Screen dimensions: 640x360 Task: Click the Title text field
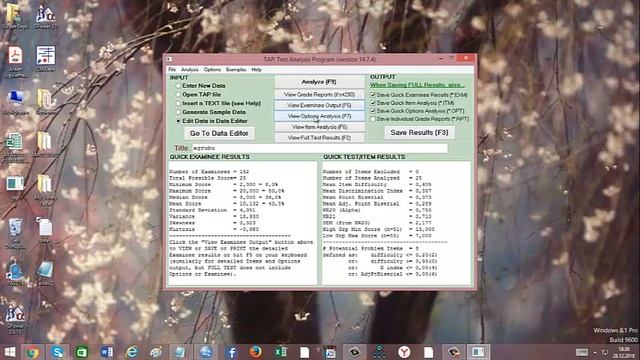pos(319,148)
